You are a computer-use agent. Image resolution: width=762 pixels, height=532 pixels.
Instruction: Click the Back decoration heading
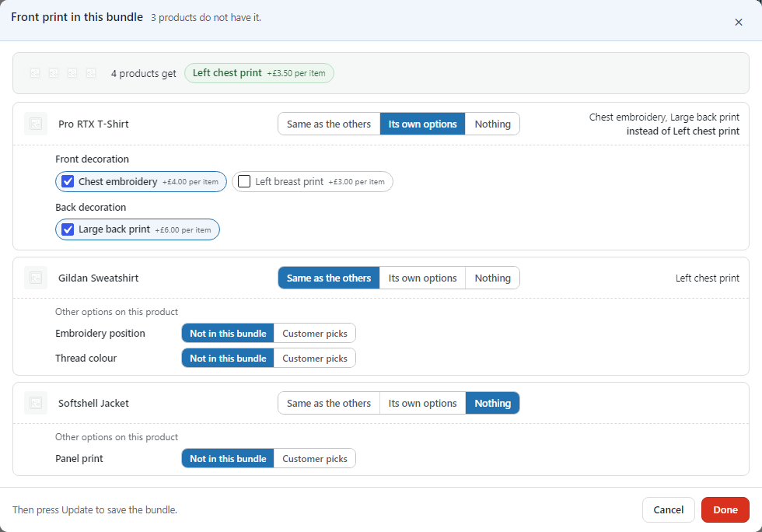point(90,207)
